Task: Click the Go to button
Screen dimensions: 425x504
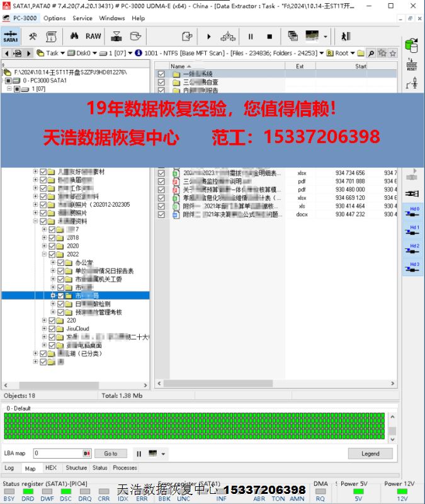Action: click(111, 454)
